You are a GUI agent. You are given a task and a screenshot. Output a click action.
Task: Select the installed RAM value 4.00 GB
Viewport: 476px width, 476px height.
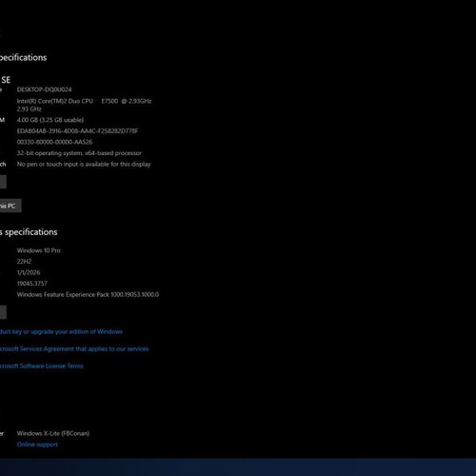coord(50,120)
